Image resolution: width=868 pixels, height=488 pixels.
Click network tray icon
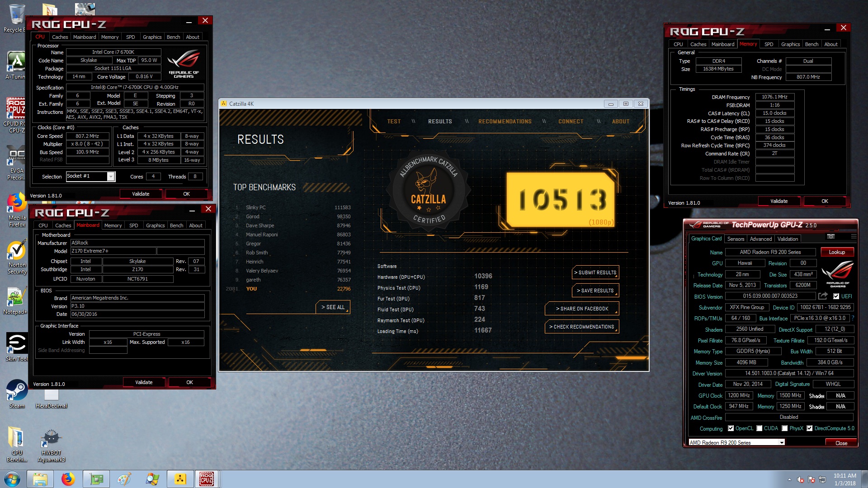coord(822,479)
